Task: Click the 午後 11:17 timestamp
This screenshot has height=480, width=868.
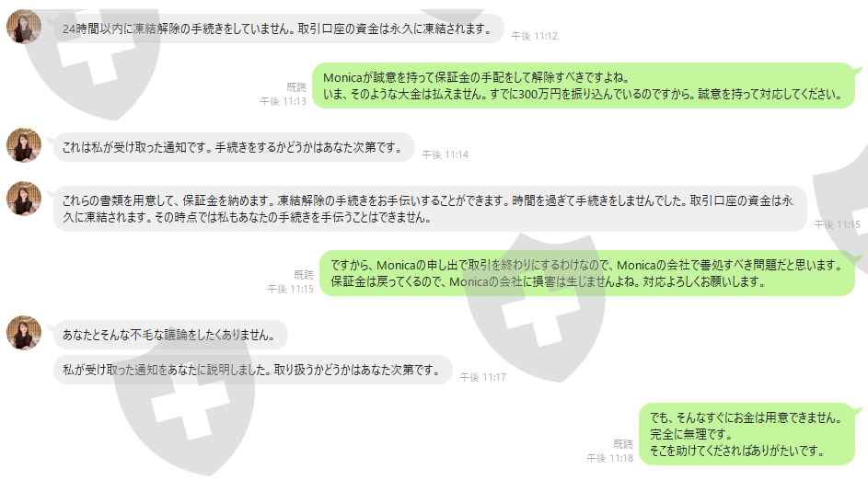Action: pos(482,377)
